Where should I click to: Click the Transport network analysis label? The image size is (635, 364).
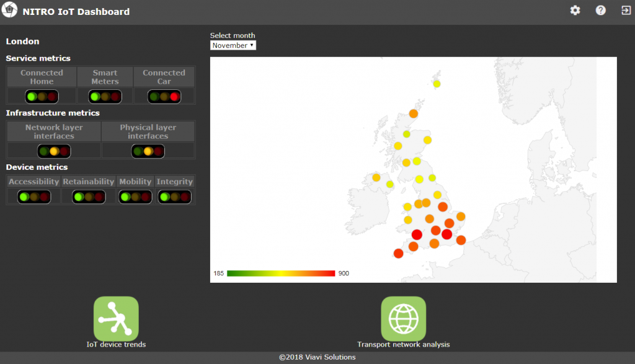point(403,344)
